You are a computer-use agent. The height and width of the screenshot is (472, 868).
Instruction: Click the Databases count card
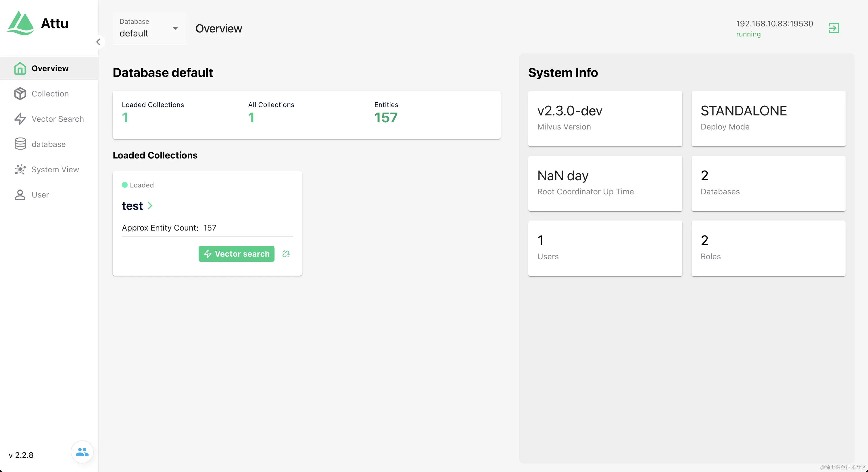coord(768,183)
